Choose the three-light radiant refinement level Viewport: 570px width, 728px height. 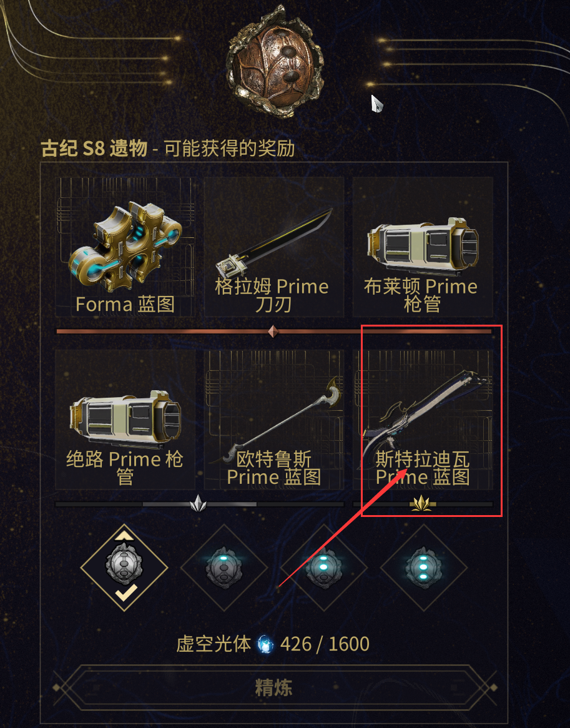(x=423, y=568)
